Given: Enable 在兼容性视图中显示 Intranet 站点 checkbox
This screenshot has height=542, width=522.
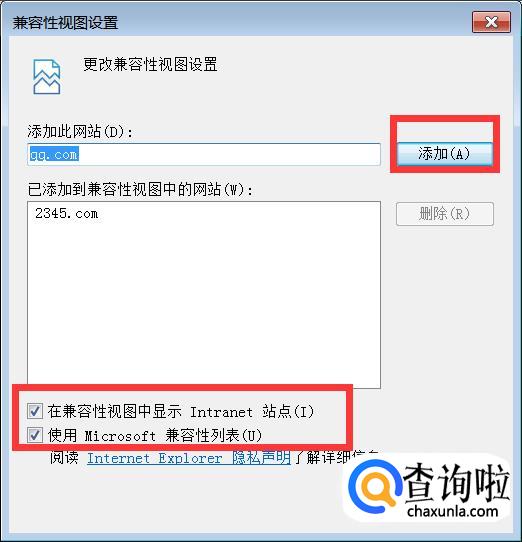Looking at the screenshot, I should click(x=35, y=411).
